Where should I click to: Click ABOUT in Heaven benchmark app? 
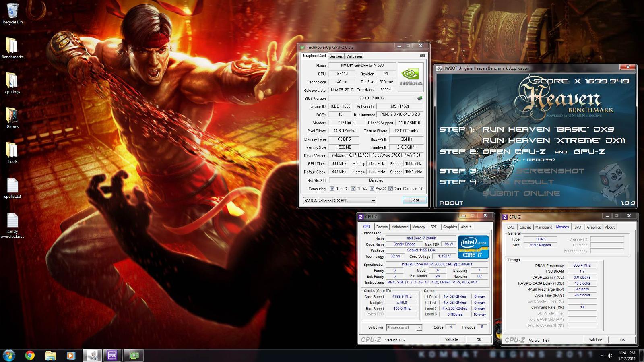pos(451,203)
